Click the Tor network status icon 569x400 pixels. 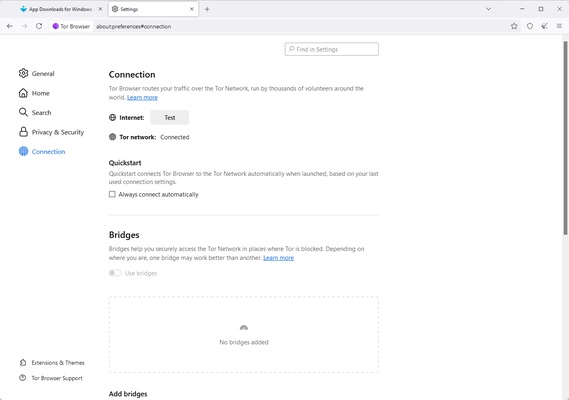(x=112, y=137)
